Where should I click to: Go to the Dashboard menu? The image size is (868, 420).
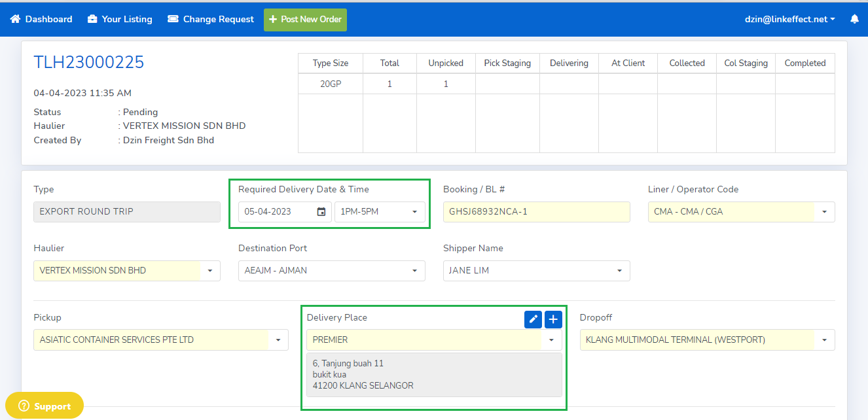[x=48, y=20]
